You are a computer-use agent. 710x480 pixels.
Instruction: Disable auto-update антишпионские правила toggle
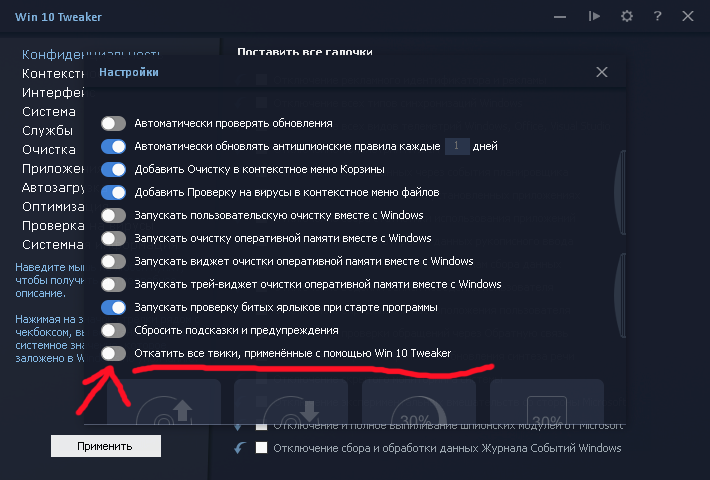[x=113, y=146]
